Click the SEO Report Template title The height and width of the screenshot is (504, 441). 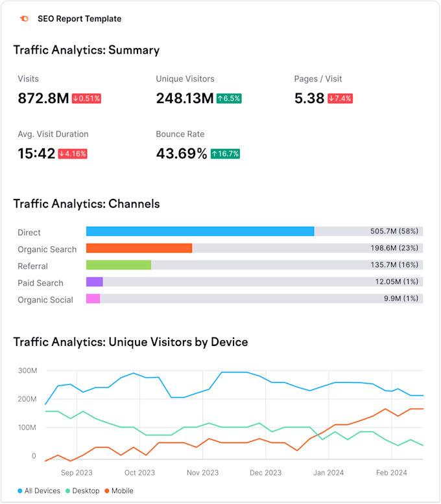(x=80, y=19)
